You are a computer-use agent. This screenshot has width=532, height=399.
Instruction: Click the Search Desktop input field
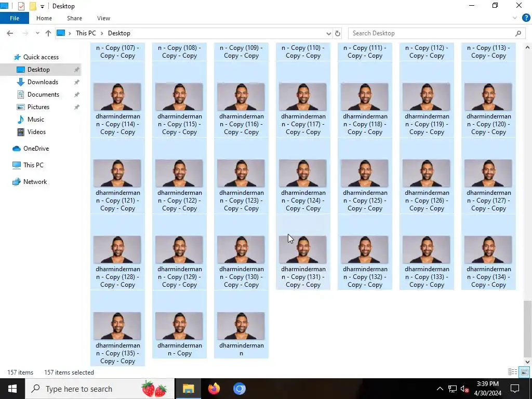(433, 33)
